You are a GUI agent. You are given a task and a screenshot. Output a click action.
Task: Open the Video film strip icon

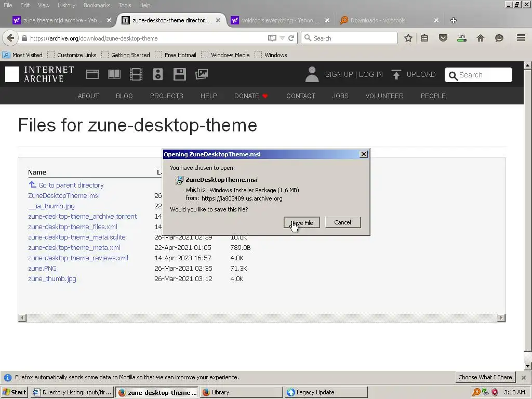[136, 74]
